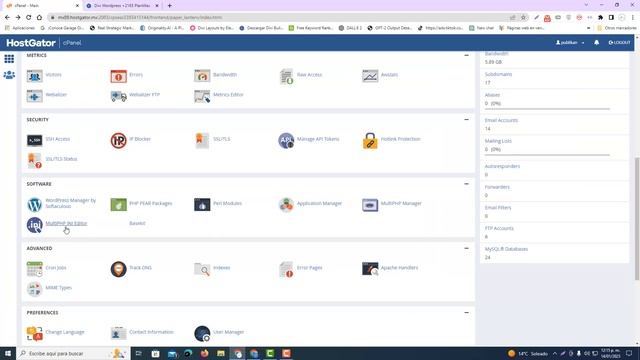640x360 pixels.
Task: Collapse the Advanced section
Action: 466,248
